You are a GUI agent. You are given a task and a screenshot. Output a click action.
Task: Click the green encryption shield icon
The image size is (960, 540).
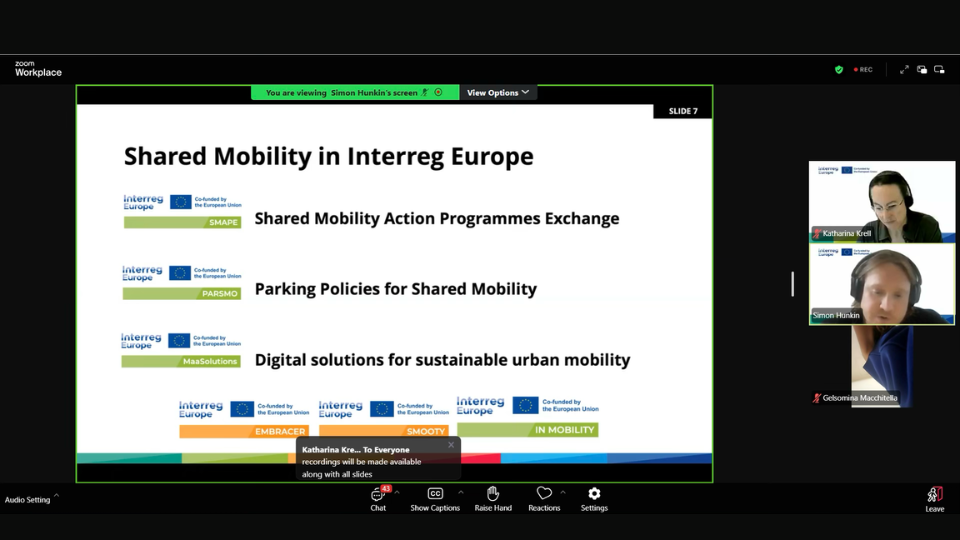click(839, 70)
